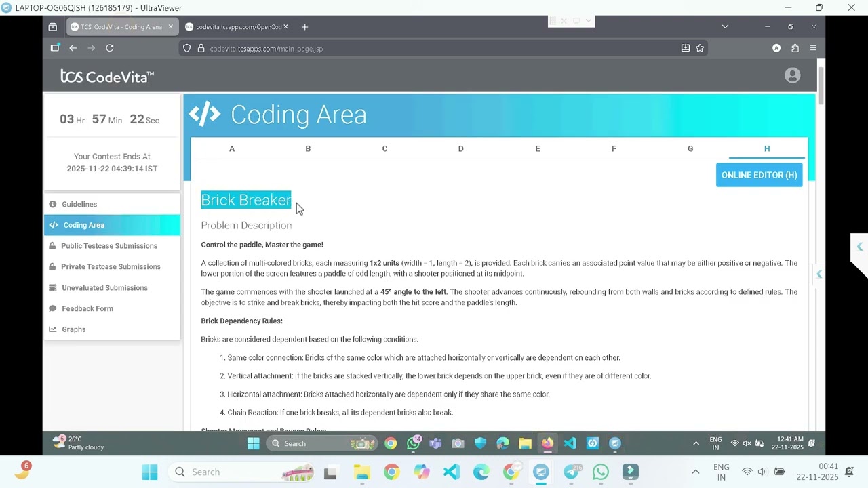Open Chrome on the remote taskbar
Screen dimensions: 868x488
pos(391,443)
